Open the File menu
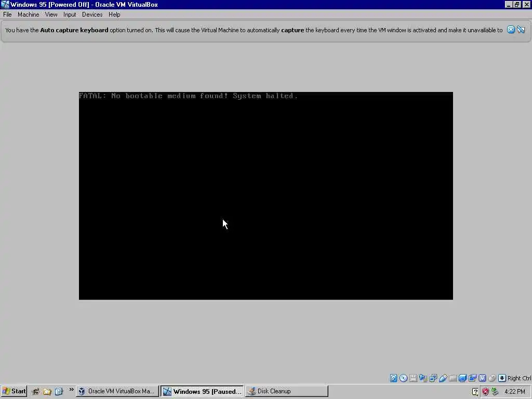 [x=7, y=15]
